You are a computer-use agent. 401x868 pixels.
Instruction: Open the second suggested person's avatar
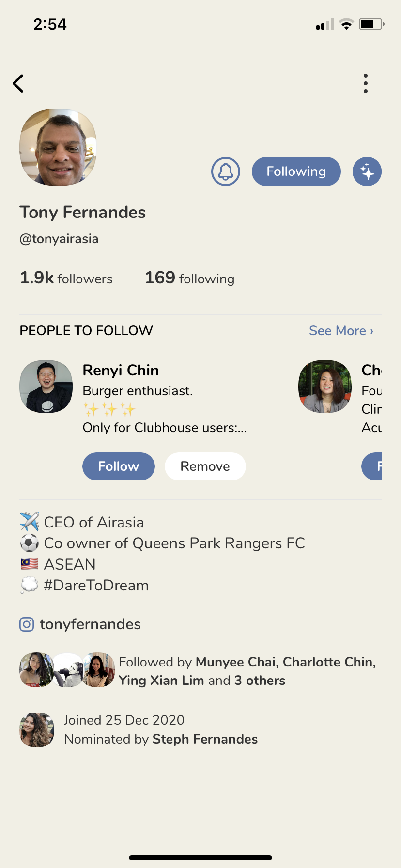pyautogui.click(x=324, y=387)
